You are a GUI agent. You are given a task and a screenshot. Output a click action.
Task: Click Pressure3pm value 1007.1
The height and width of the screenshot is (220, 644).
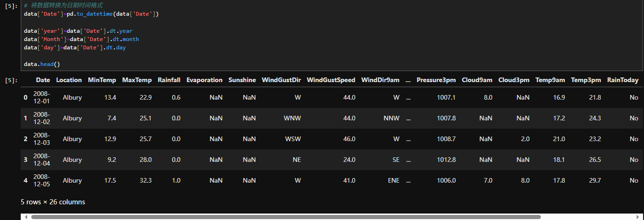coord(447,97)
